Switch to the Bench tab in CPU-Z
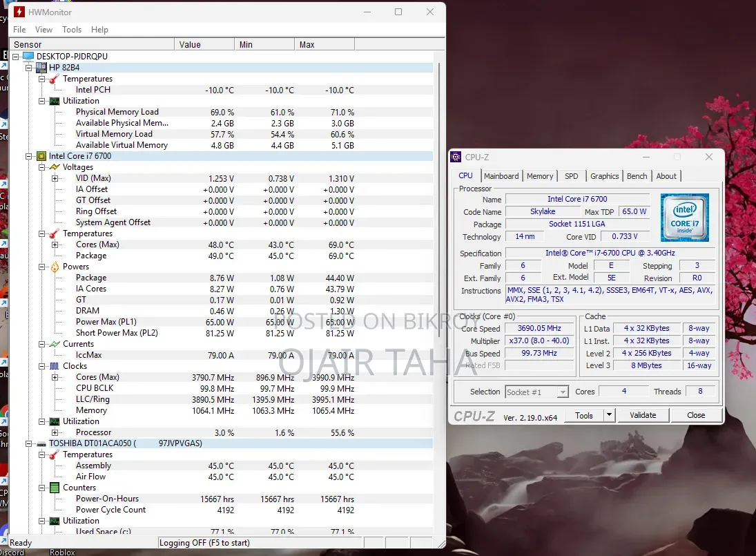Viewport: 756px width, 556px height. [637, 176]
